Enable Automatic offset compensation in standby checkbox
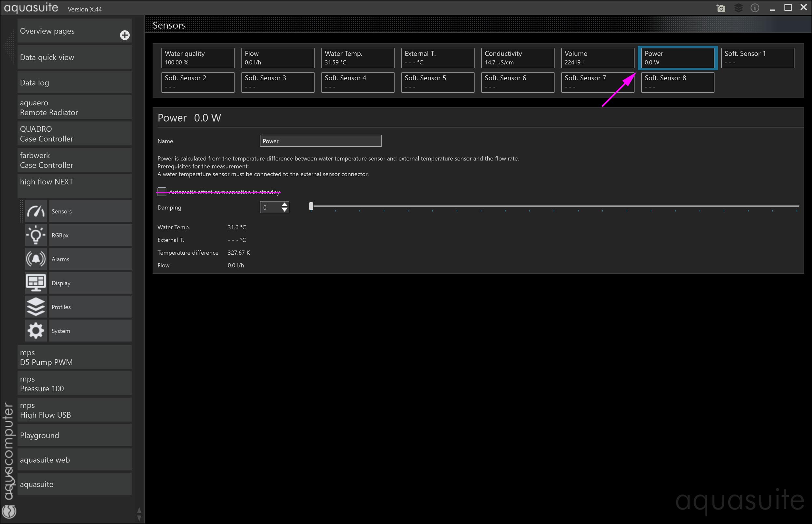 tap(162, 192)
